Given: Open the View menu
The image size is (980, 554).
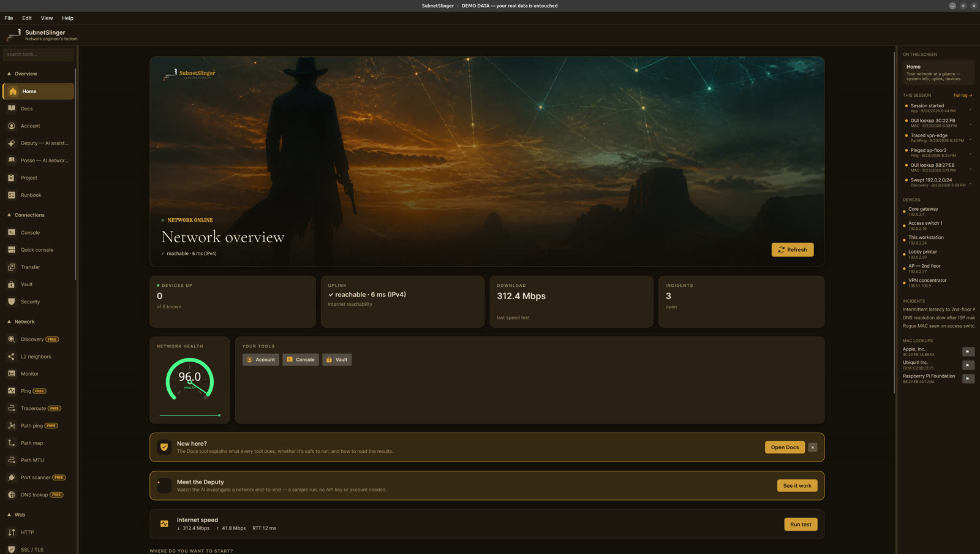Looking at the screenshot, I should (47, 18).
